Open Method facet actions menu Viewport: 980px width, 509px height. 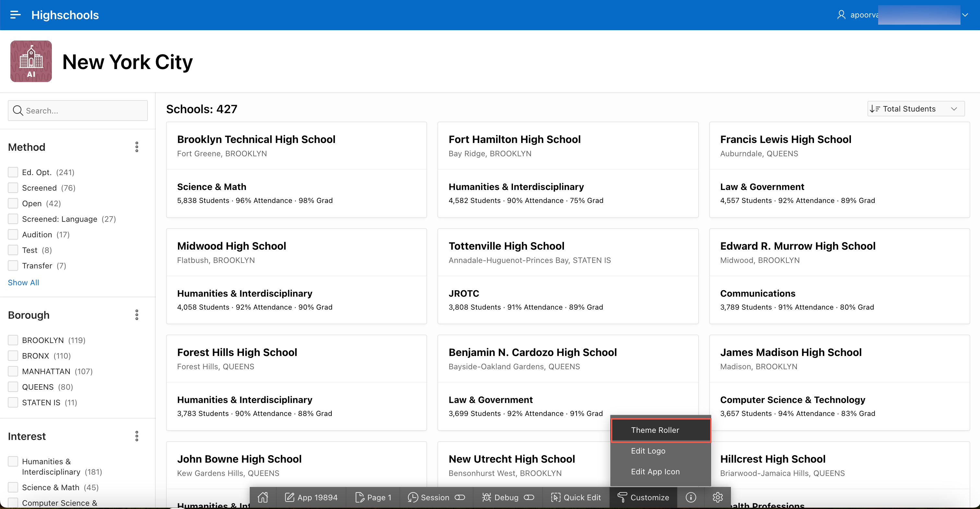pos(137,147)
